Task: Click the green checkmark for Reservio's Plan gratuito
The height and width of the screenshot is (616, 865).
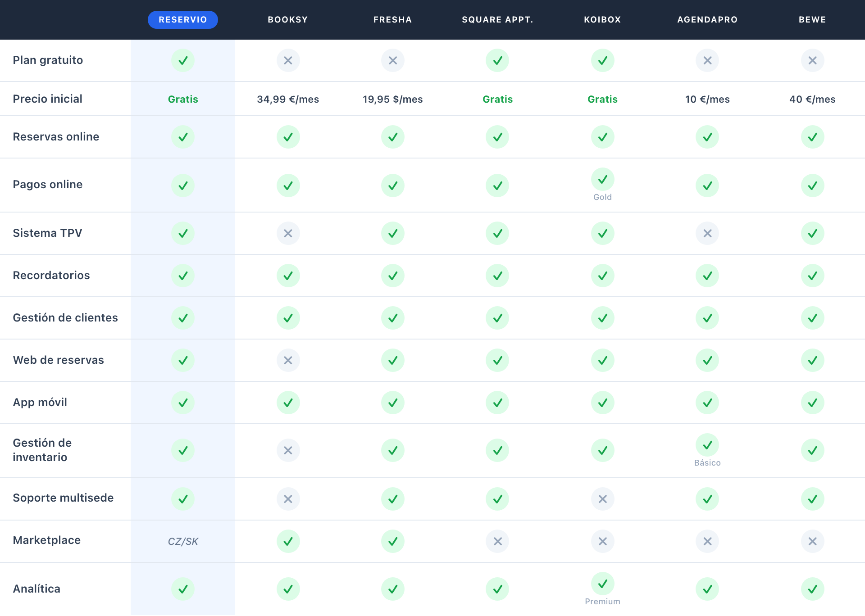Action: (183, 60)
